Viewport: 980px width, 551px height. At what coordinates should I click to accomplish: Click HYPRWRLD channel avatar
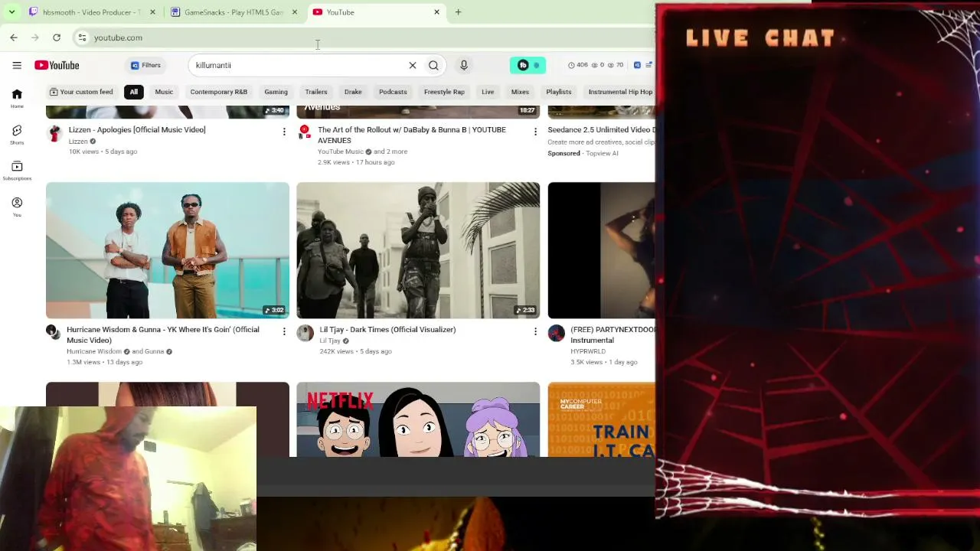(x=557, y=333)
